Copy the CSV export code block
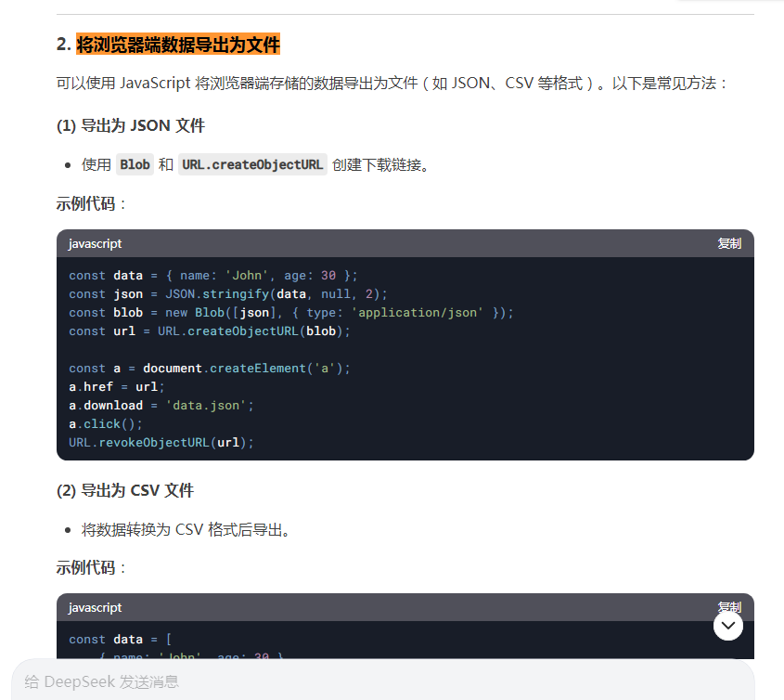 coord(729,606)
